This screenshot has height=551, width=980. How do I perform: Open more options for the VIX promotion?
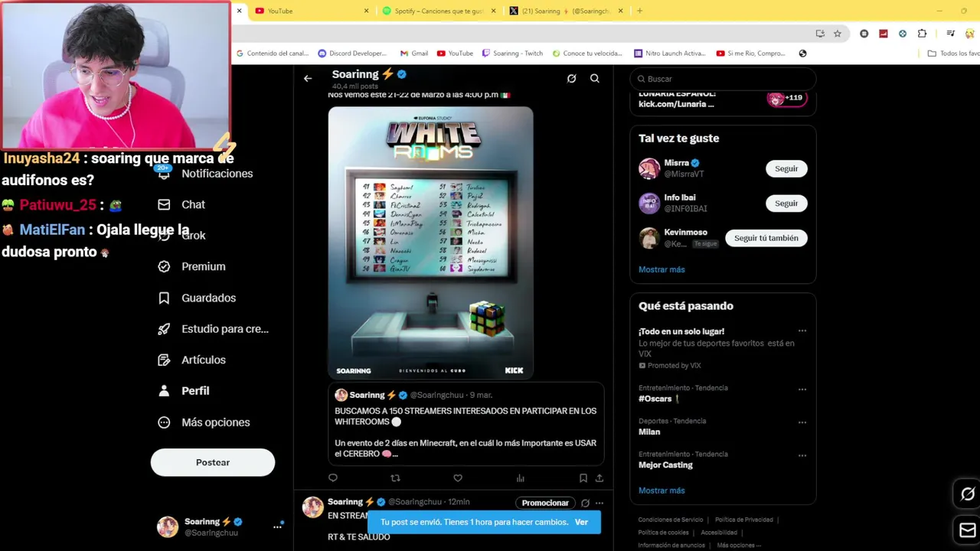click(x=802, y=331)
